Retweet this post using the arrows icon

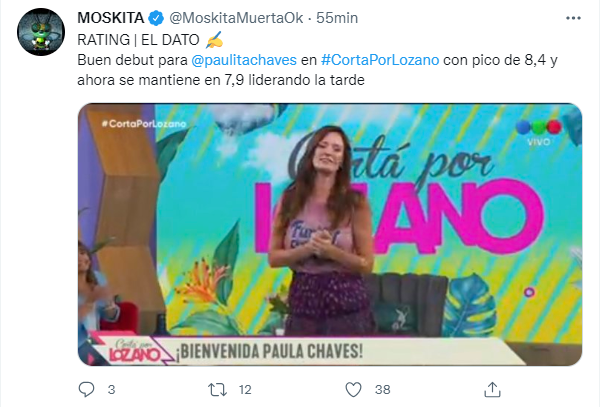point(217,389)
